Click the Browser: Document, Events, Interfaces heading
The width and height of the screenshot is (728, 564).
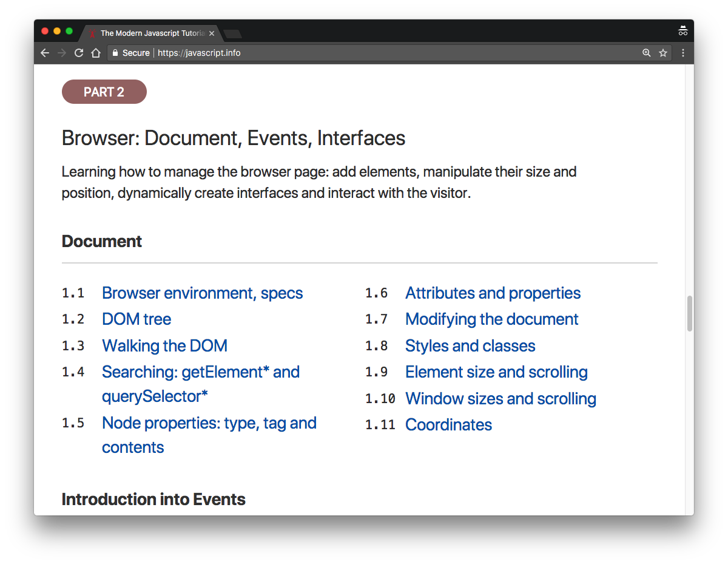[x=234, y=138]
